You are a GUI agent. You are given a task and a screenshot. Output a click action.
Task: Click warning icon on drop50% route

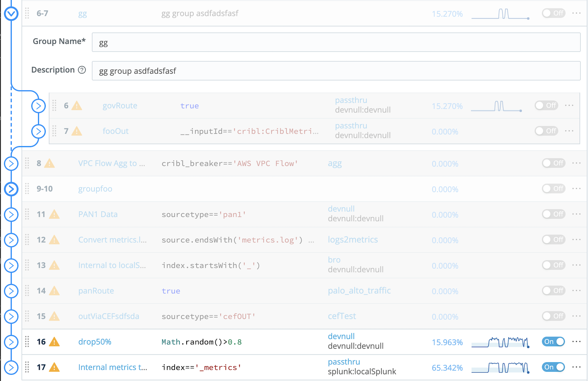[54, 342]
